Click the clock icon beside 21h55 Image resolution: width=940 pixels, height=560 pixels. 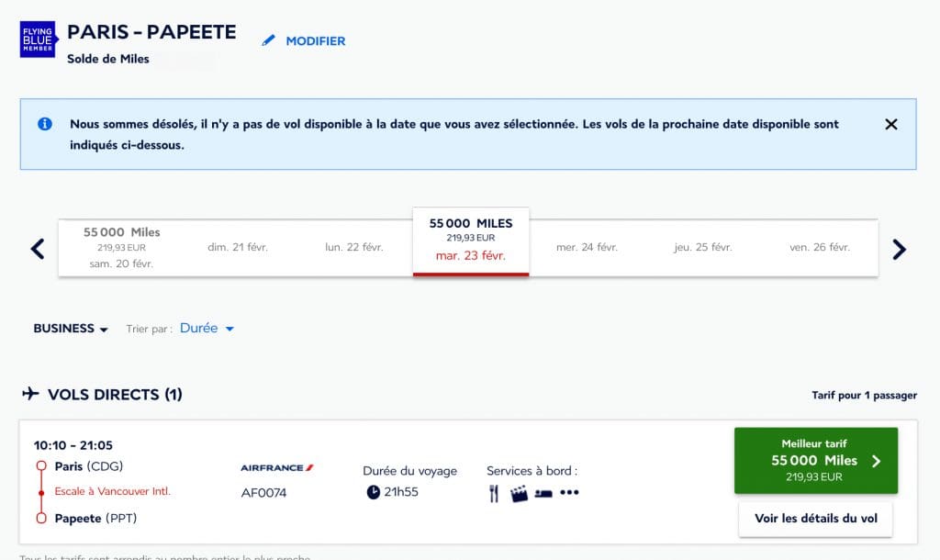[x=373, y=492]
